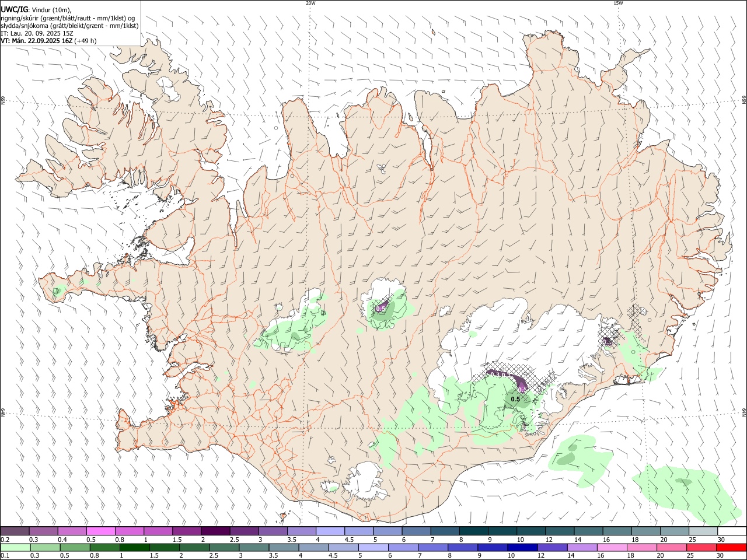Select the snow-scale swatch starting at 14
This screenshot has height=560, width=747.
pyautogui.click(x=588, y=531)
